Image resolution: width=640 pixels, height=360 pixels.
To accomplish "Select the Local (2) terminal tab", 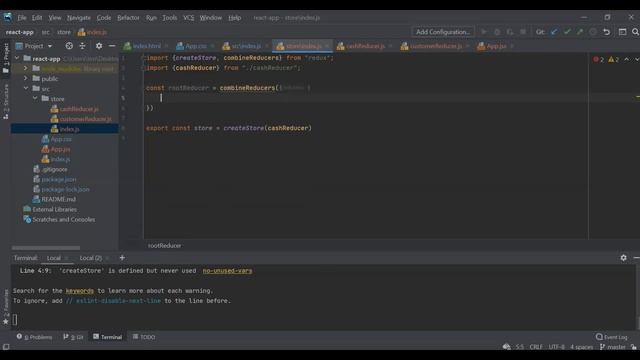I will (x=90, y=258).
